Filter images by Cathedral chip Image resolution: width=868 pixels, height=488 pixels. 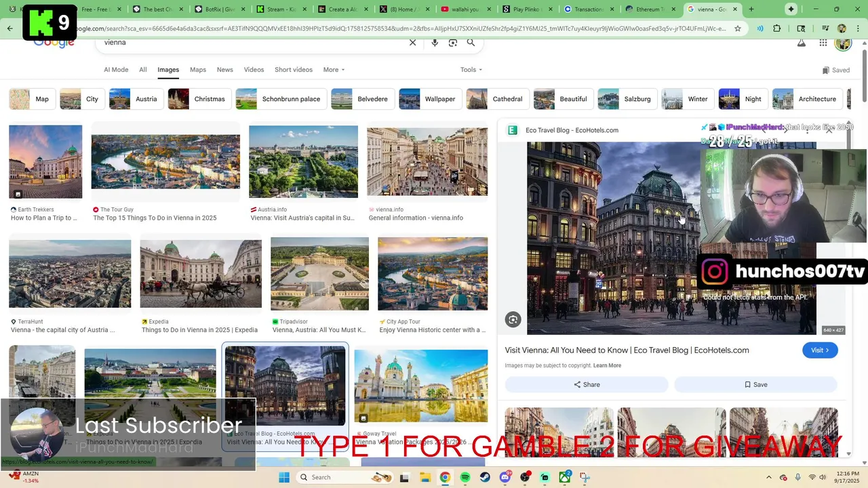tap(497, 99)
